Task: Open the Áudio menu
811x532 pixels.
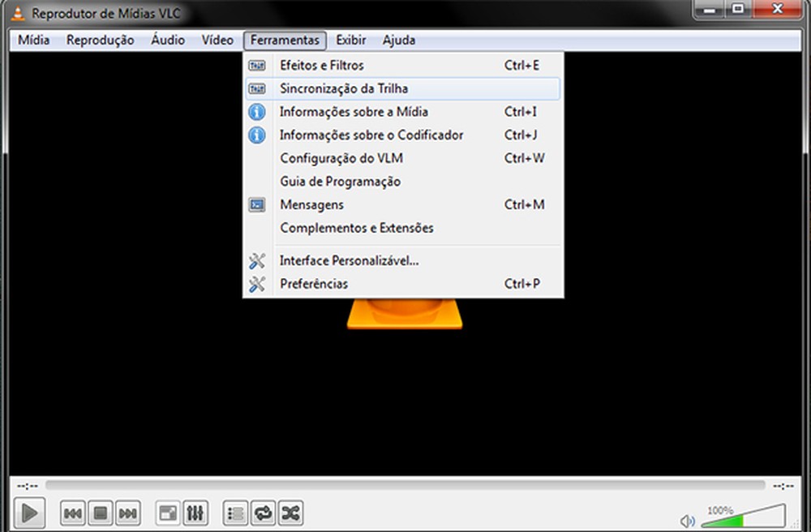Action: coord(167,40)
